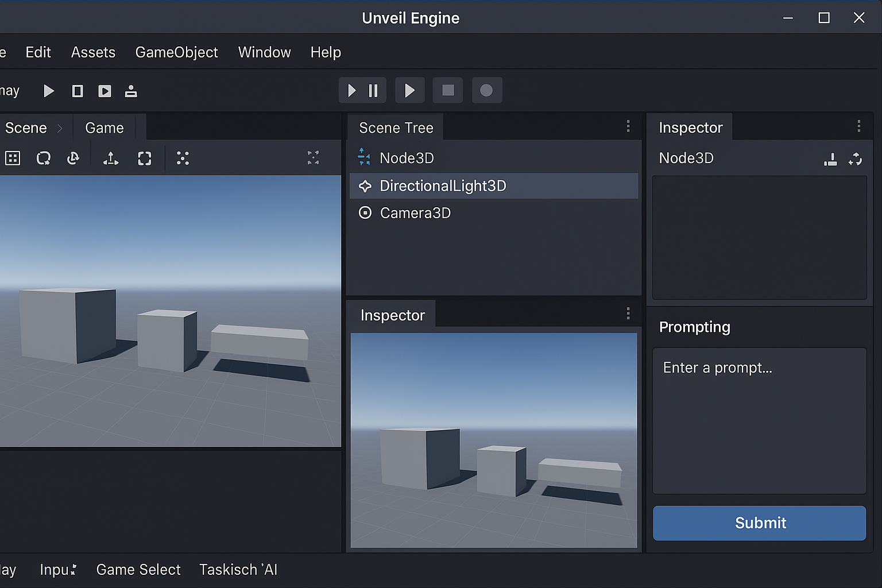Image resolution: width=882 pixels, height=588 pixels.
Task: Open the Scene Tree panel options menu
Action: (x=628, y=126)
